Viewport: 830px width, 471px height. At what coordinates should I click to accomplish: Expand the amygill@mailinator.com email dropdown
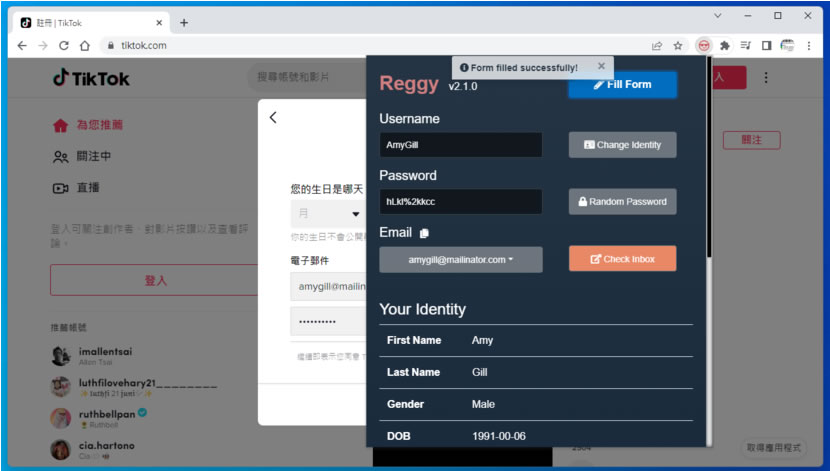[x=461, y=259]
